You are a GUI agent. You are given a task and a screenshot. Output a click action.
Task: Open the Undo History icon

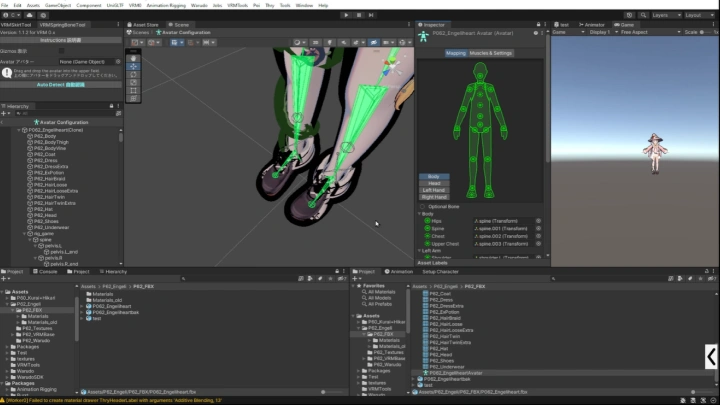pos(631,15)
